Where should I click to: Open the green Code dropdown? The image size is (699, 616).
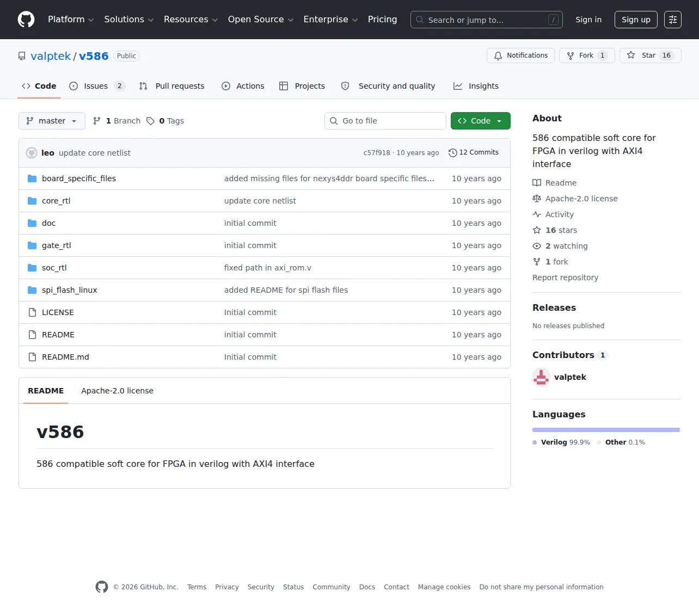coord(481,121)
